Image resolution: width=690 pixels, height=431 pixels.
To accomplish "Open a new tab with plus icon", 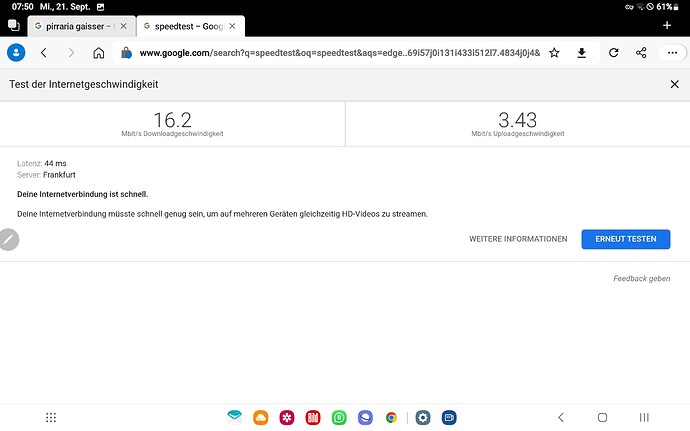I will (667, 25).
